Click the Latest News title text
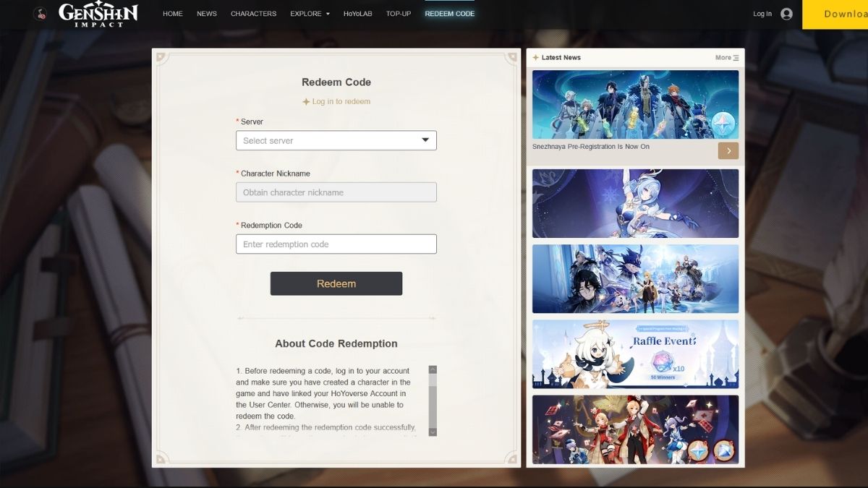This screenshot has height=488, width=868. pyautogui.click(x=561, y=58)
